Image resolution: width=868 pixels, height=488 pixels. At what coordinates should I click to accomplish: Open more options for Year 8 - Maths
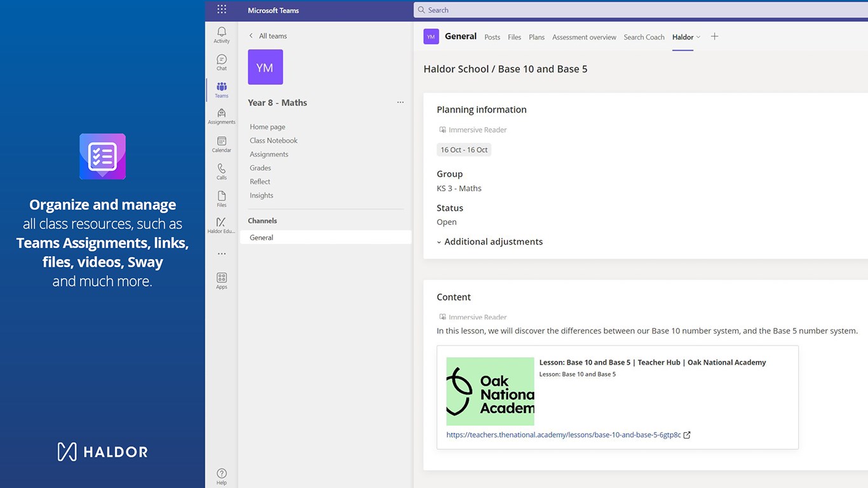pyautogui.click(x=400, y=102)
